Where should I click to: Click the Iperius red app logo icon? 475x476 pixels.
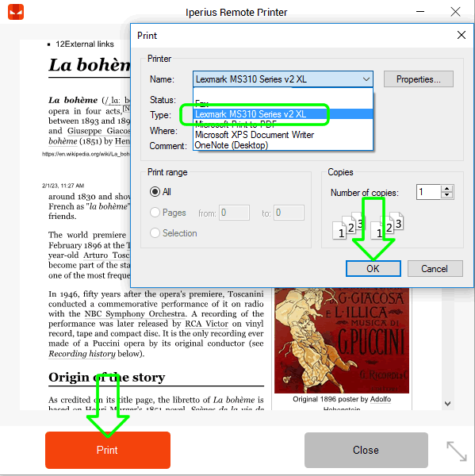[16, 12]
